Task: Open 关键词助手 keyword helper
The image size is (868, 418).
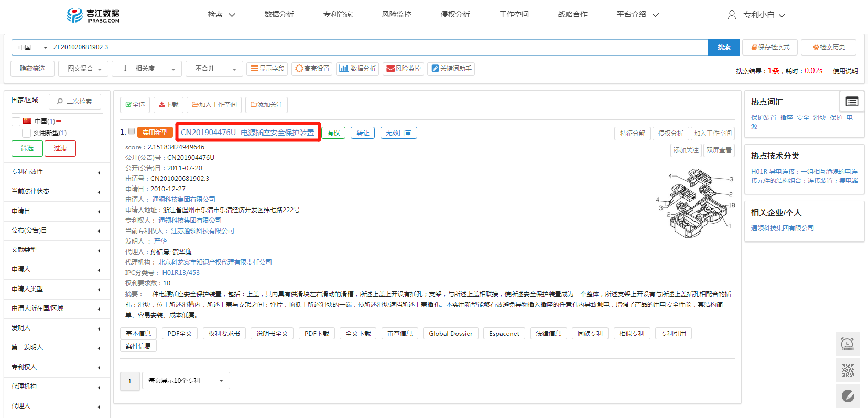Action: (451, 69)
